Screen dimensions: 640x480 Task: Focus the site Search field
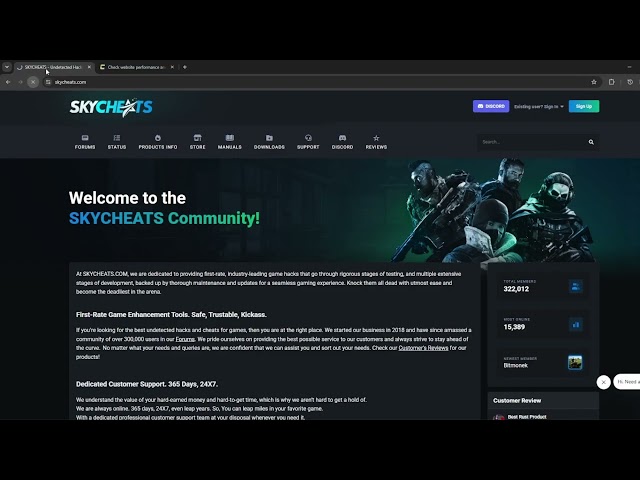[533, 142]
